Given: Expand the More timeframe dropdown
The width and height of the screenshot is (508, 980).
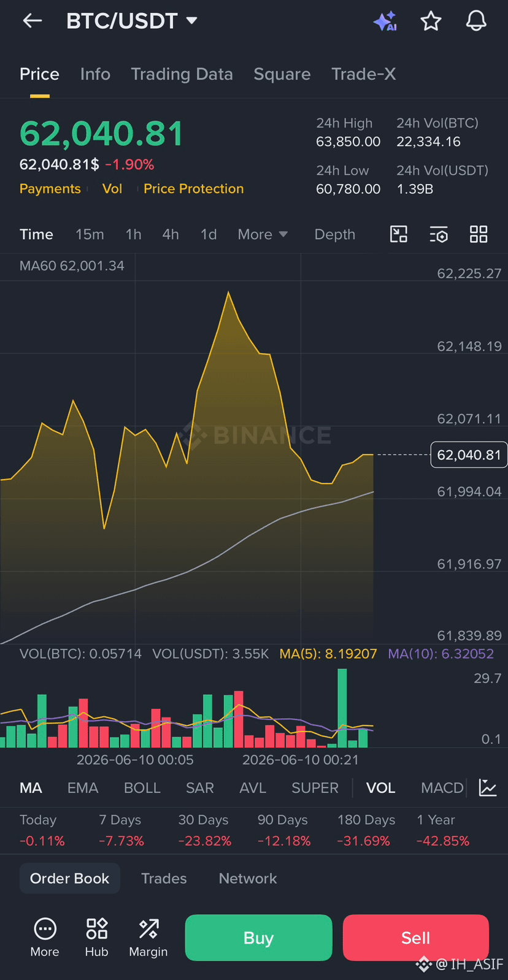Looking at the screenshot, I should [263, 234].
